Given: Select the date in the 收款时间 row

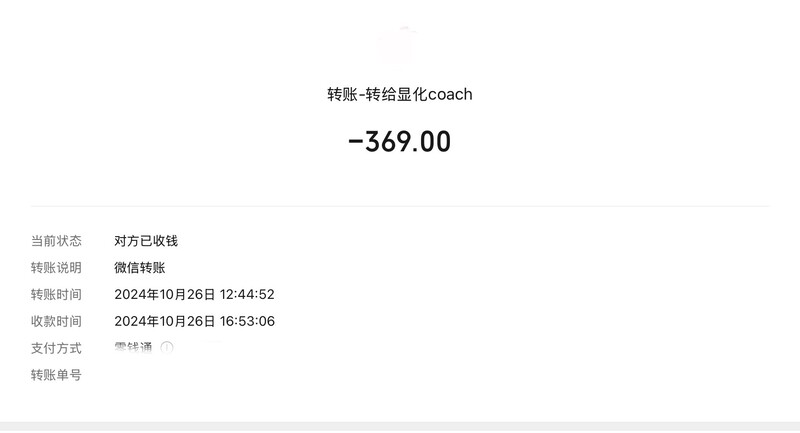Looking at the screenshot, I should point(165,321).
